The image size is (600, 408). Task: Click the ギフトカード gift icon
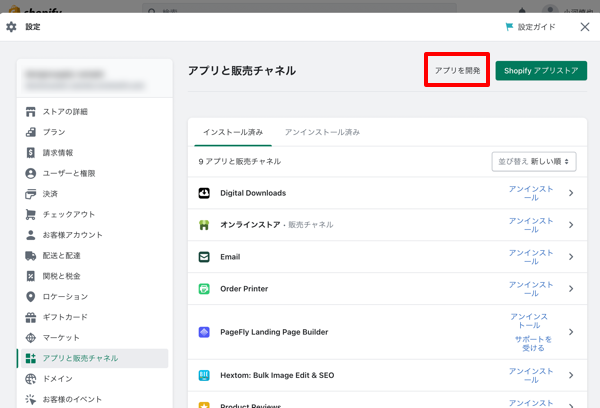click(31, 317)
